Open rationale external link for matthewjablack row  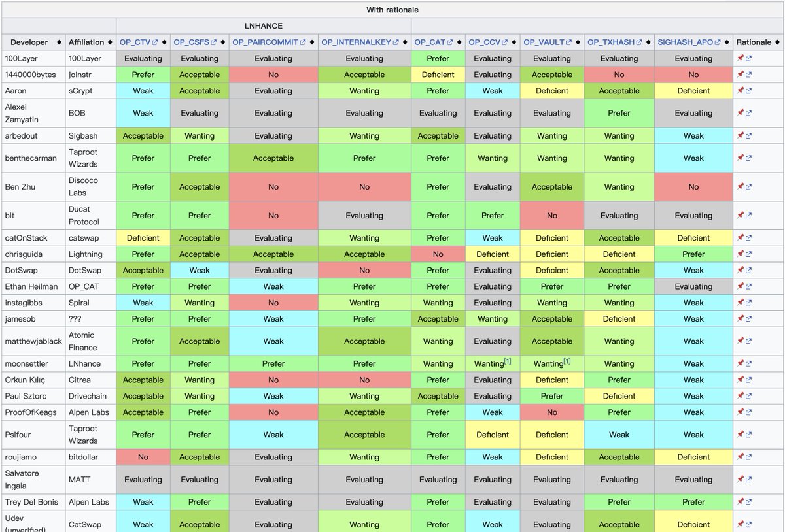click(748, 341)
